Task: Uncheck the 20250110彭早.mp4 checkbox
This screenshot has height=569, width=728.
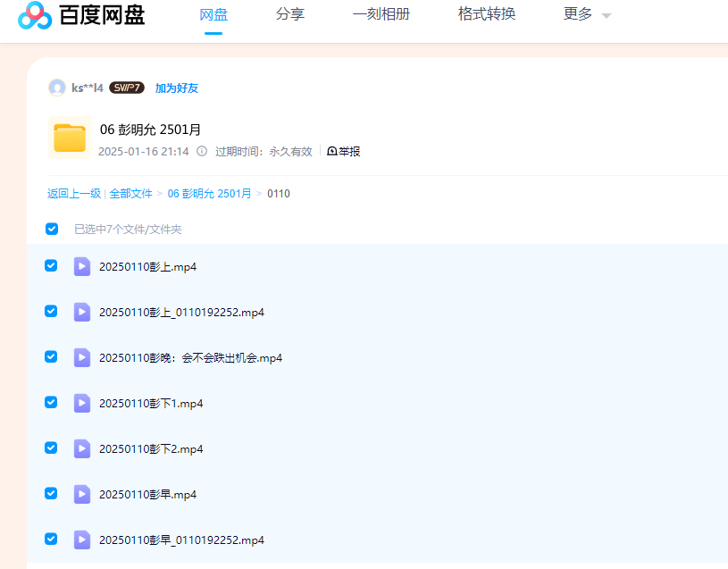Action: [51, 493]
